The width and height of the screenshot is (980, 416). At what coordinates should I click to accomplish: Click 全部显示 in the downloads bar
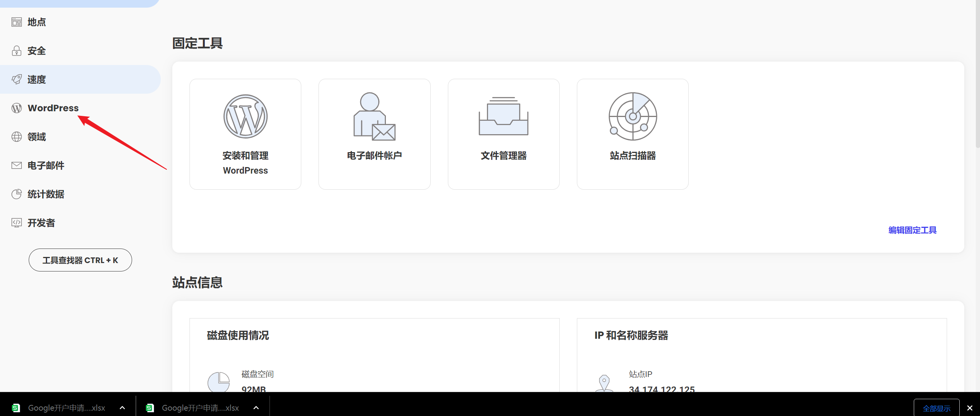point(936,408)
